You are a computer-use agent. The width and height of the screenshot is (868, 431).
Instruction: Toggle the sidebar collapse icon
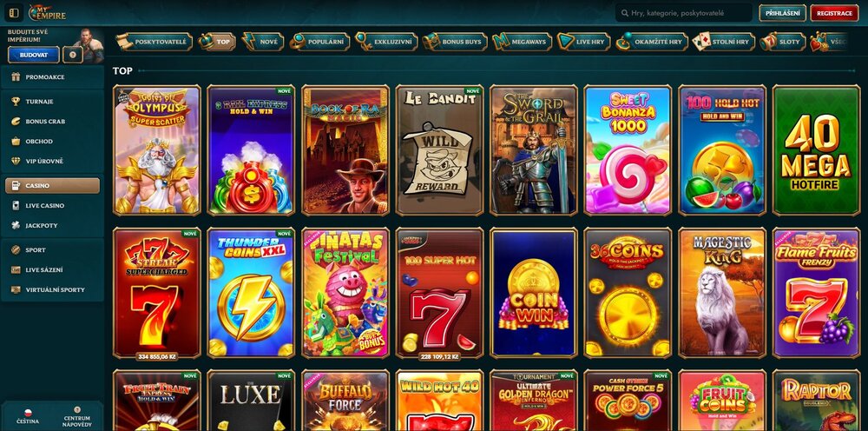[x=14, y=13]
